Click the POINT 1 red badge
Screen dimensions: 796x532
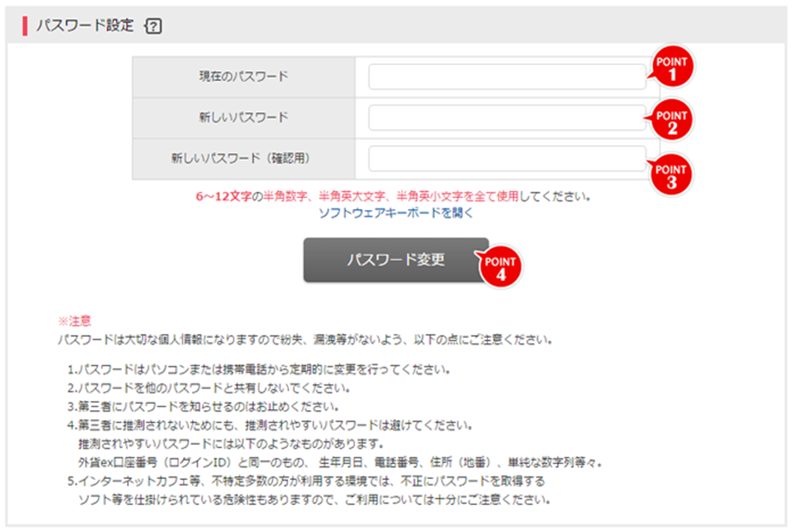(673, 65)
